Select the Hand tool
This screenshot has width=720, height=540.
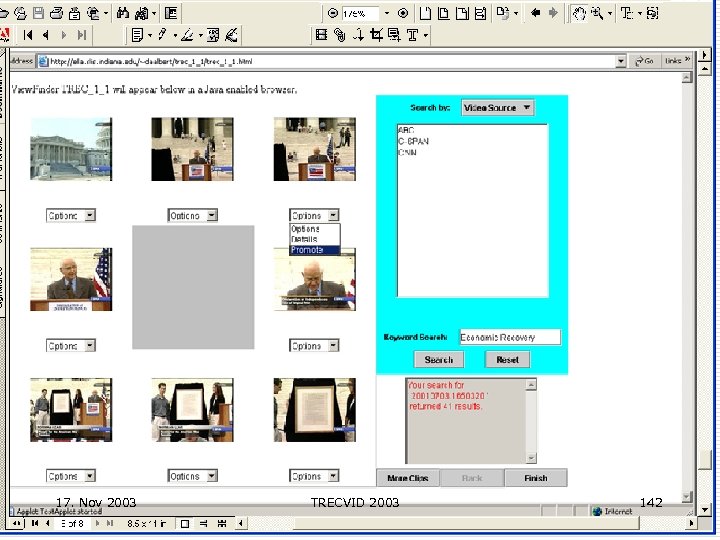[579, 13]
